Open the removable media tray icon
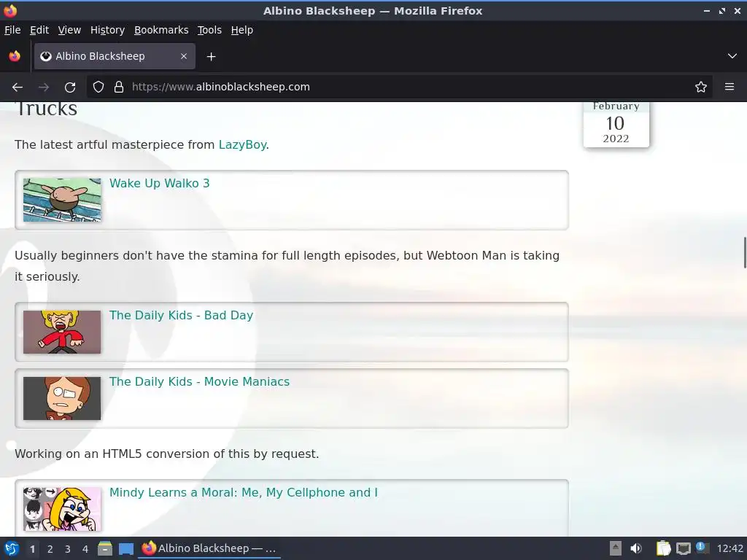 [x=616, y=548]
